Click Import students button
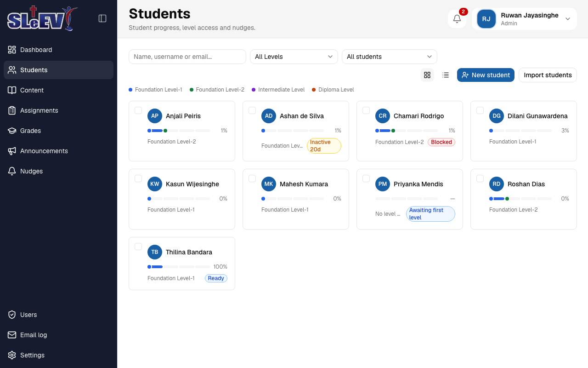 tap(548, 75)
